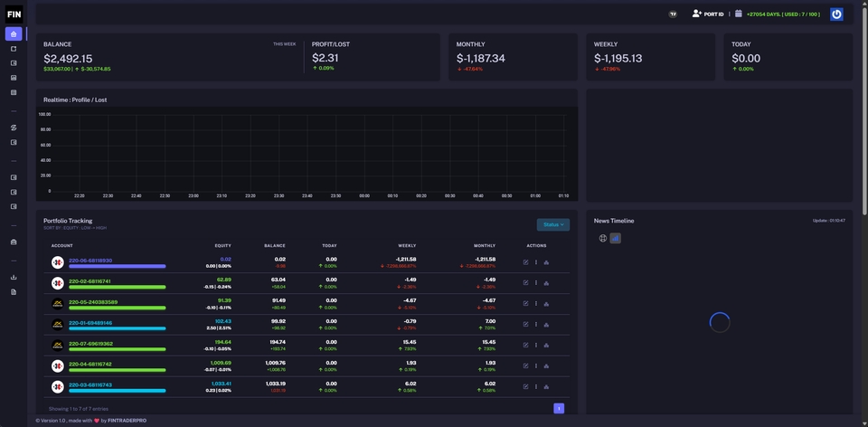
Task: Open account link 220-01-69489146
Action: tap(90, 323)
